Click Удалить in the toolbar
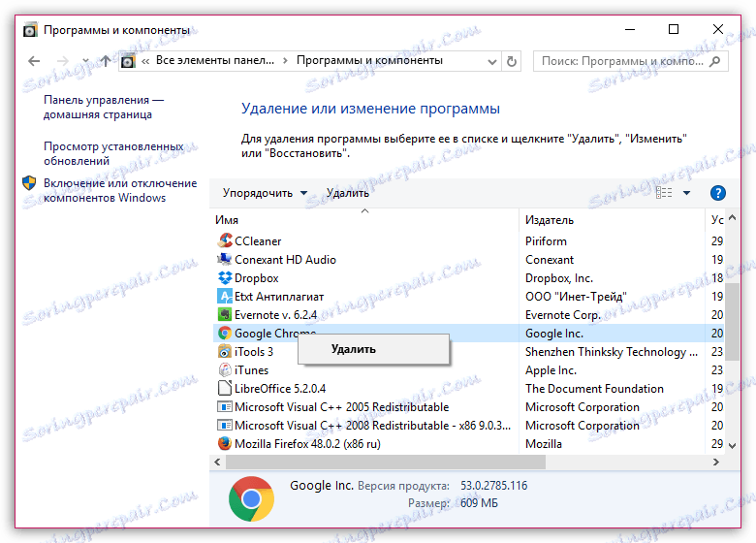The image size is (756, 543). coord(348,193)
